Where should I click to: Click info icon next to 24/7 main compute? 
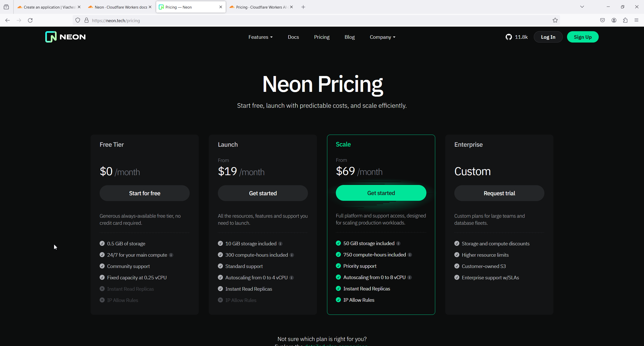[x=171, y=255]
